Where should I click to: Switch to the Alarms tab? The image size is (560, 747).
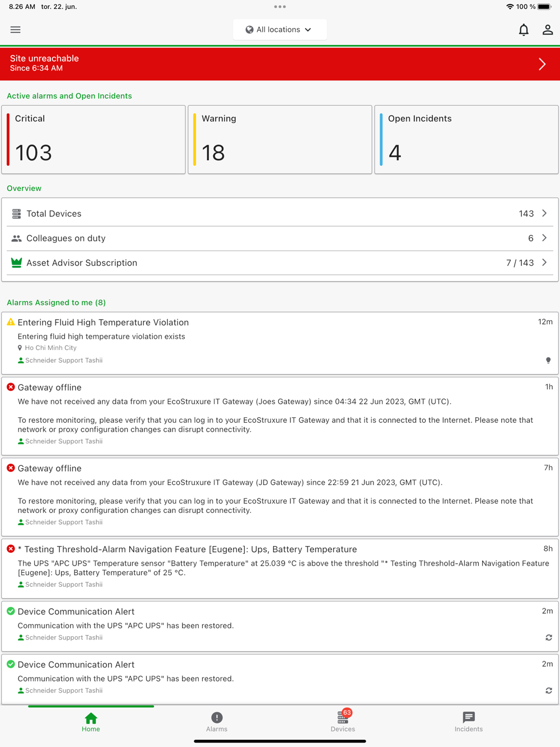click(x=217, y=722)
